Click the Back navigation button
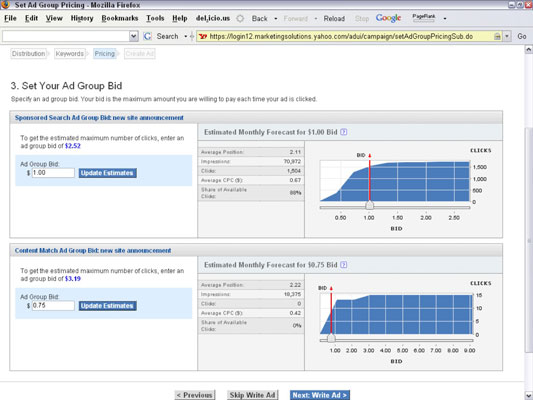 (x=259, y=19)
